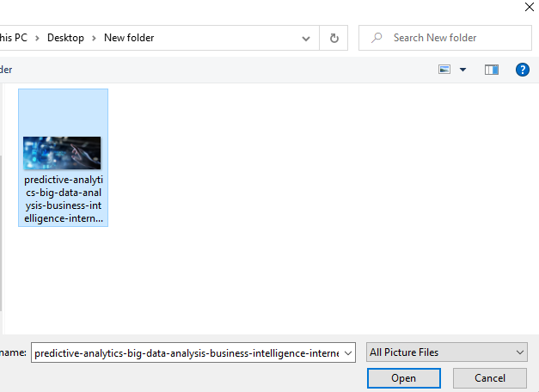Image resolution: width=539 pixels, height=392 pixels.
Task: Expand the chevron between Desktop and New folder
Action: point(95,38)
